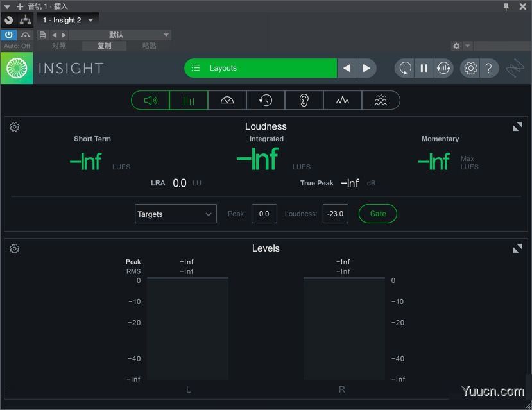Select previous preset with left triangle
532x410 pixels.
[55, 35]
